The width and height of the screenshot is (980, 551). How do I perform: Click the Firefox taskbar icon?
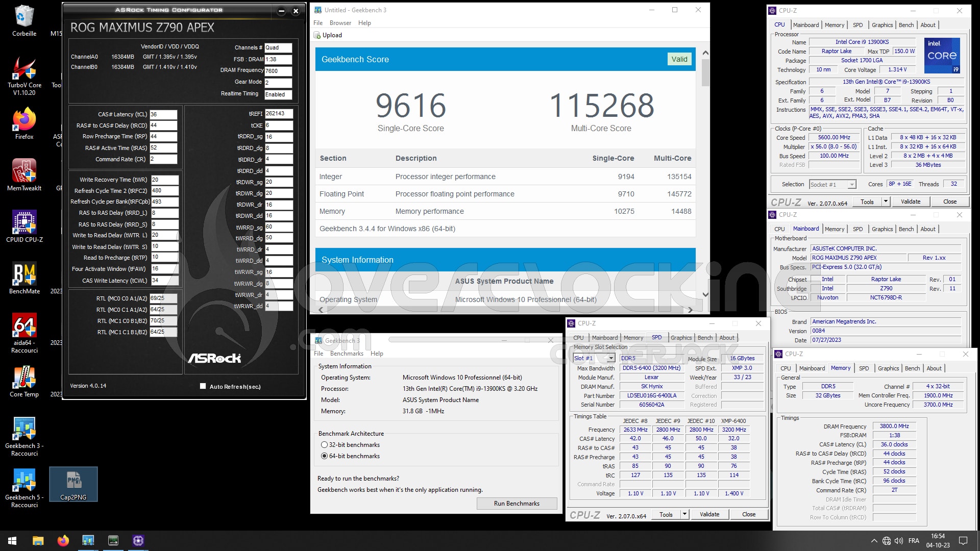tap(63, 541)
